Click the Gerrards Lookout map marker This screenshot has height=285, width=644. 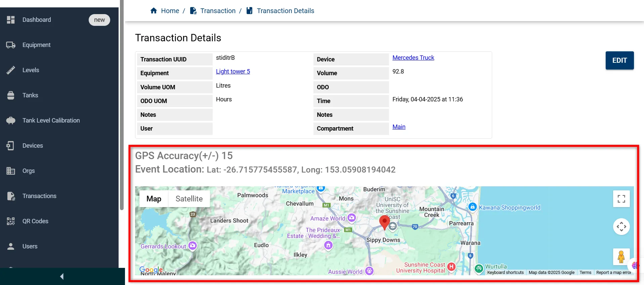pos(192,246)
